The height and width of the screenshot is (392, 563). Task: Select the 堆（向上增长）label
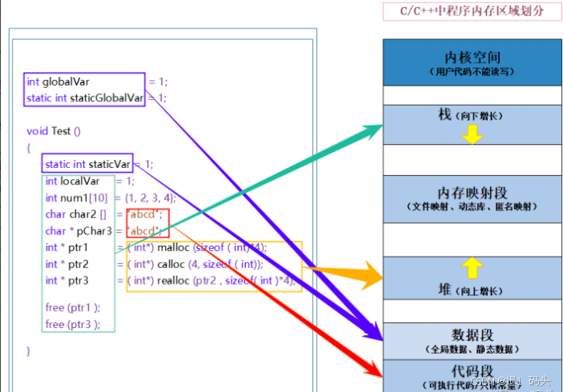(x=470, y=290)
